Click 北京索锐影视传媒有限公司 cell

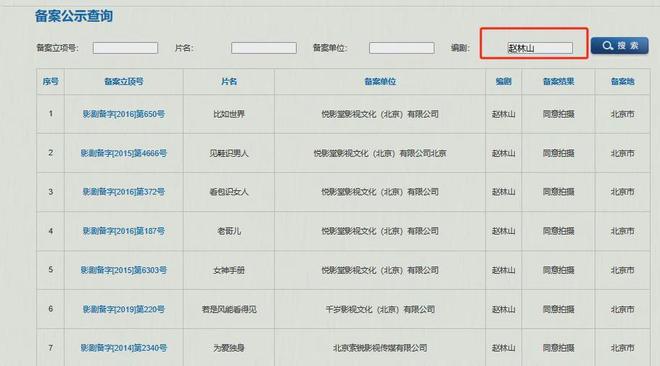(x=380, y=348)
